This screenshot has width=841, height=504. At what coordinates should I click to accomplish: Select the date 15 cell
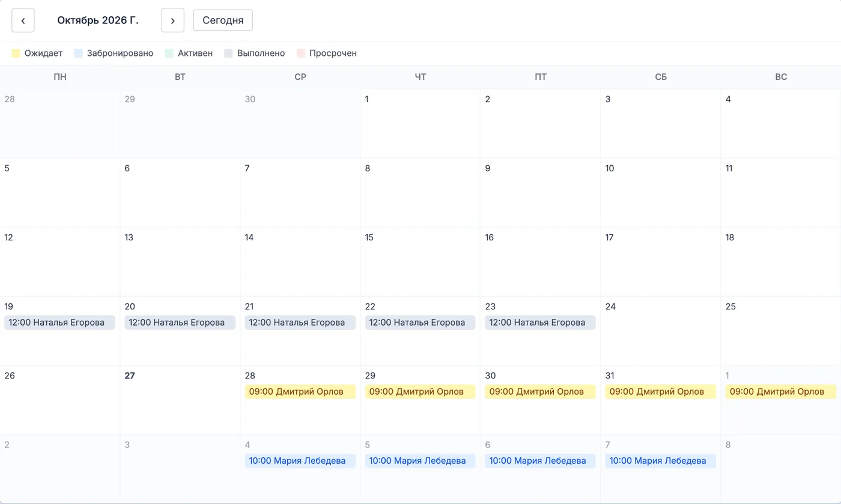(x=421, y=262)
